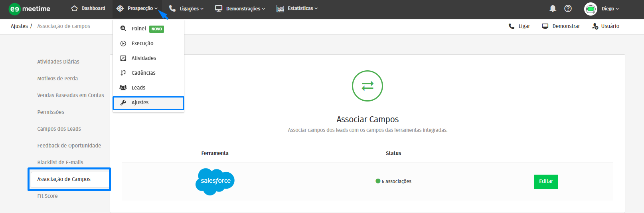Click the Meetime logo
This screenshot has width=644, height=213.
[30, 9]
